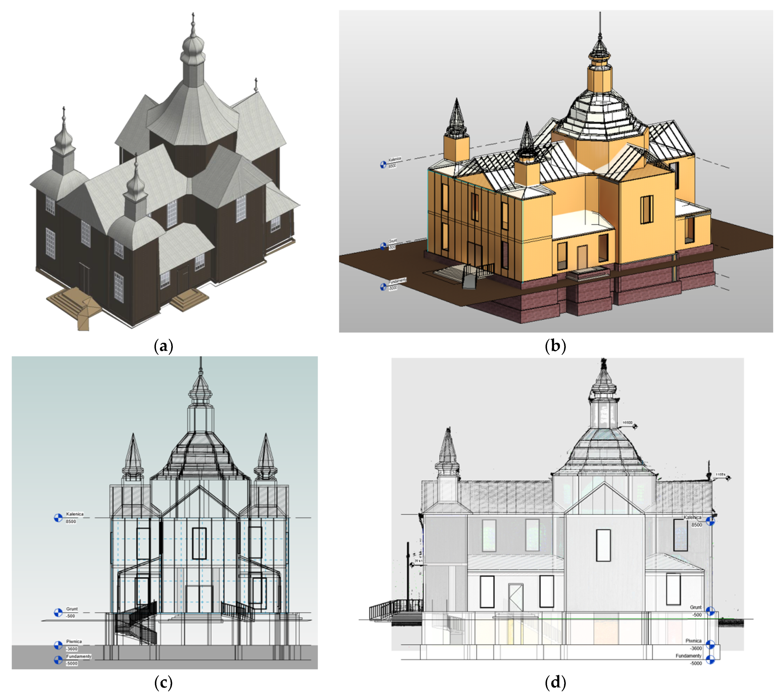Select '-5000' level value in view (c)
This screenshot has height=697, width=784.
72,664
